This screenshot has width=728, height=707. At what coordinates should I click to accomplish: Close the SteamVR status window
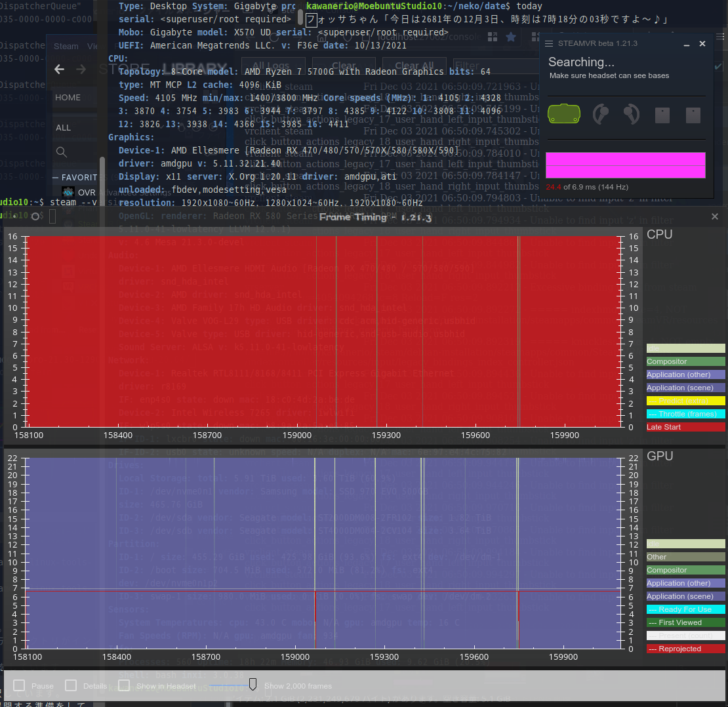702,44
